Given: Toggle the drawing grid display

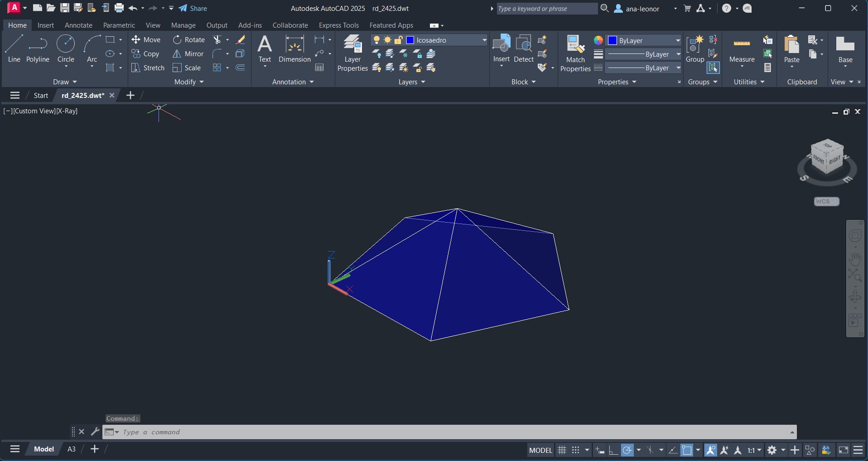Looking at the screenshot, I should [x=562, y=450].
